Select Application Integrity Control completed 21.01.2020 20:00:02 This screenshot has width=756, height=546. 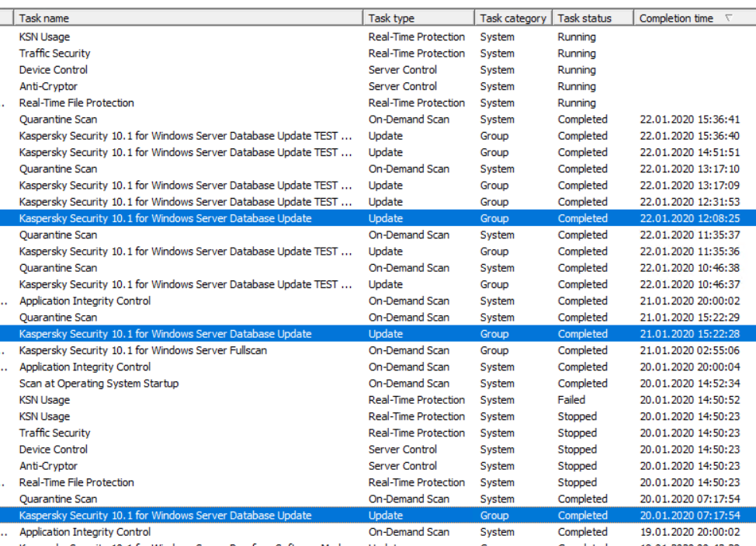tap(85, 301)
